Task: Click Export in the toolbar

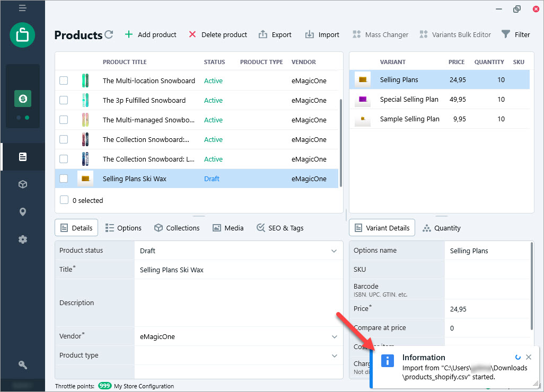Action: point(275,34)
